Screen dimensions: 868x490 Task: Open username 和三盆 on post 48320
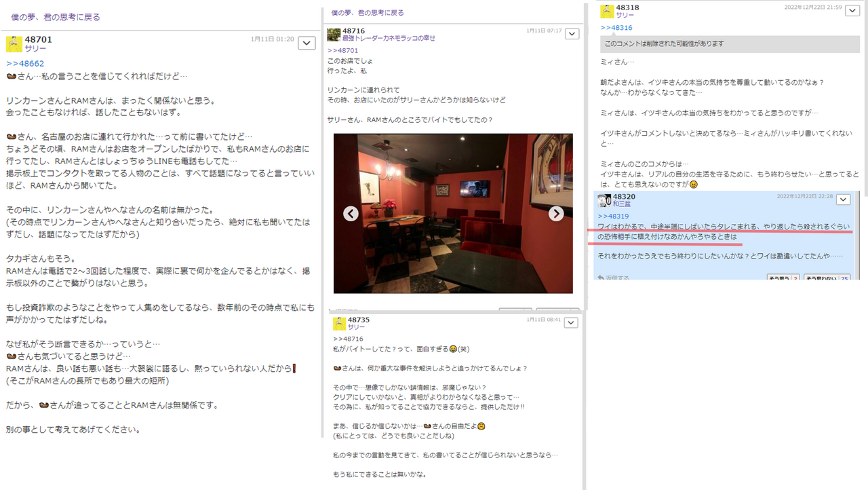point(622,204)
